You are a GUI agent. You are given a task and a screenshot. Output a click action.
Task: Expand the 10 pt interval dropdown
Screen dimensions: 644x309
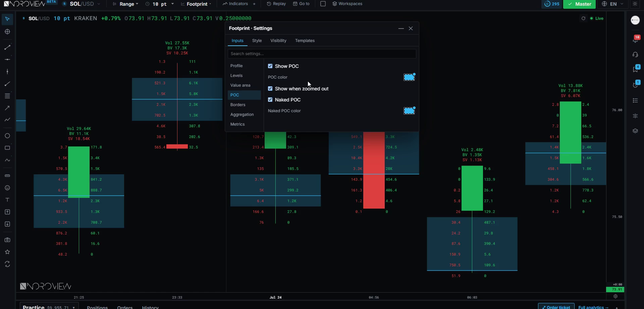[160, 4]
